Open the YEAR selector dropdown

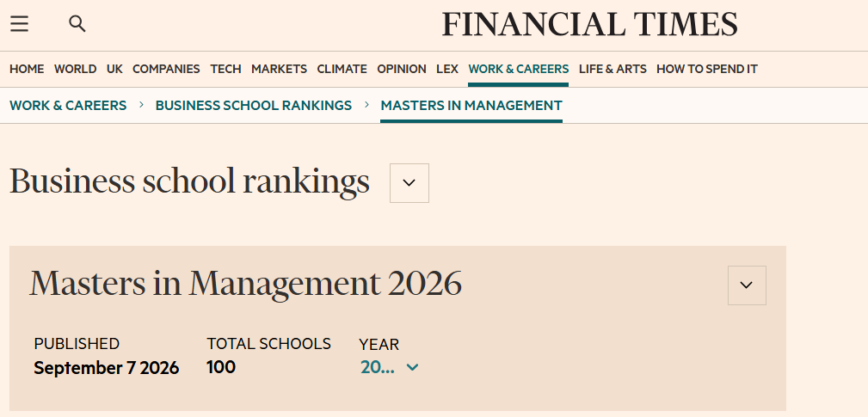[389, 367]
